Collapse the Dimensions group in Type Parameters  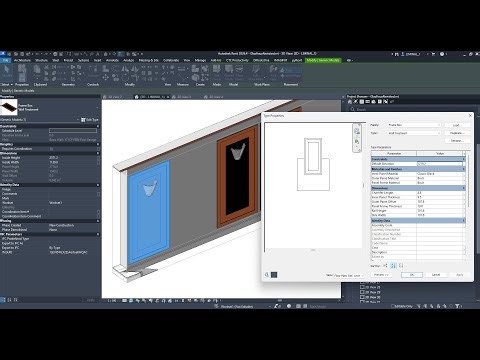coord(463,188)
